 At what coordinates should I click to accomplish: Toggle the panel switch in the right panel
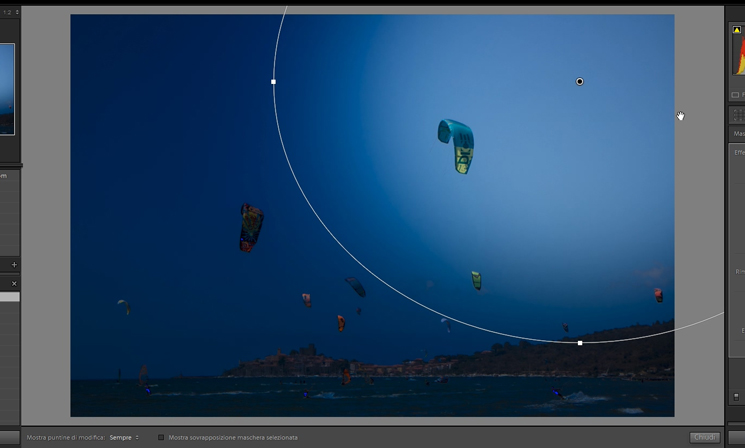pyautogui.click(x=736, y=397)
